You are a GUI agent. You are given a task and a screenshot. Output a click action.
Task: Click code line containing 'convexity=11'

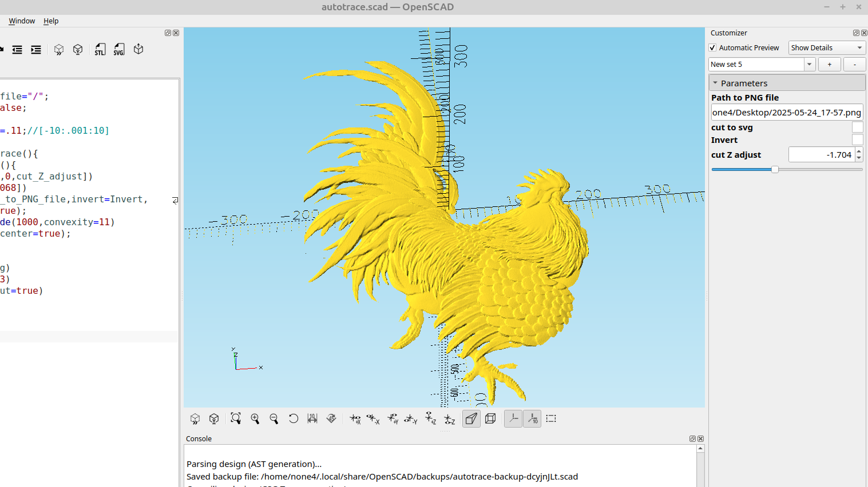point(57,222)
